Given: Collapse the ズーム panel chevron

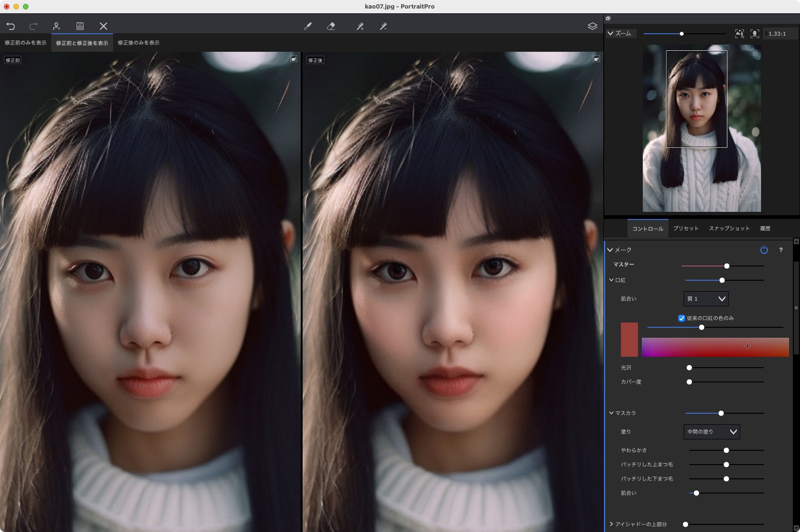Looking at the screenshot, I should click(610, 33).
